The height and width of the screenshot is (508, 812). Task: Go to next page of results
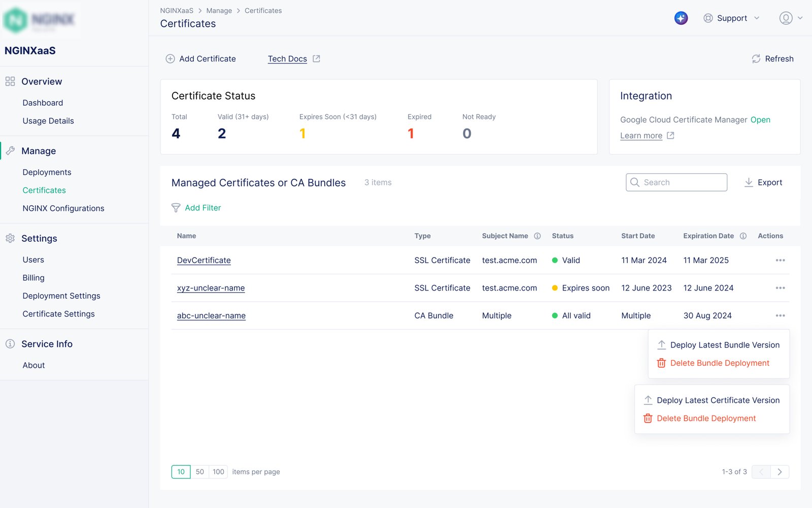click(x=780, y=472)
